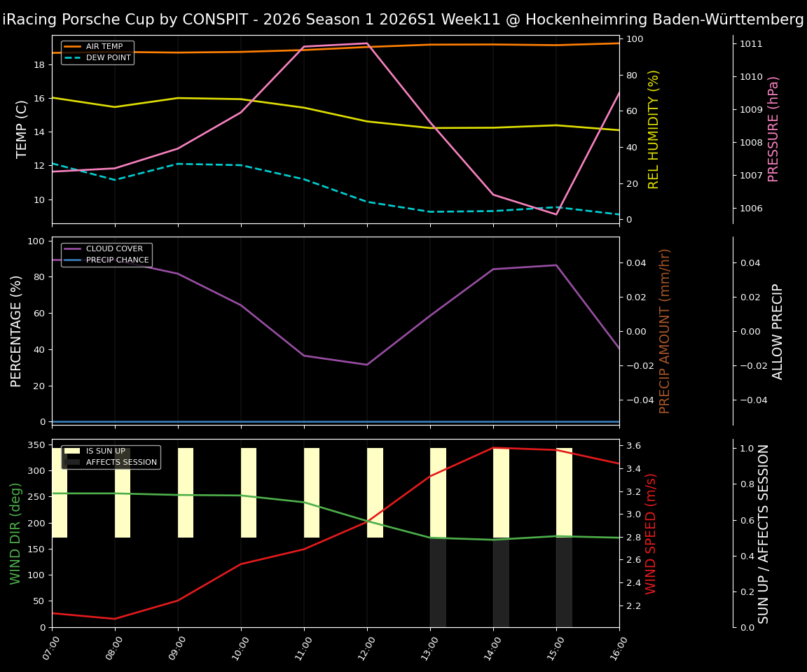Click the chart title mentioning Hockenheimring
Screen dimensions: 807x672
(403, 19)
